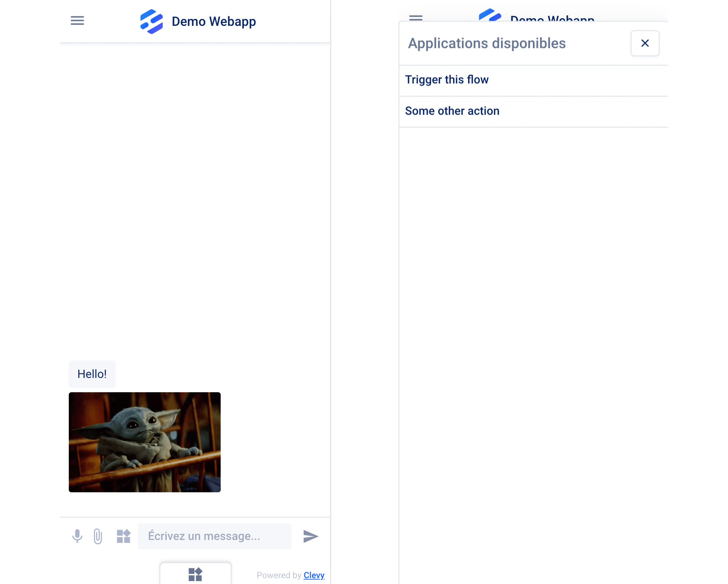Open apps widget icon beside message field

[123, 536]
